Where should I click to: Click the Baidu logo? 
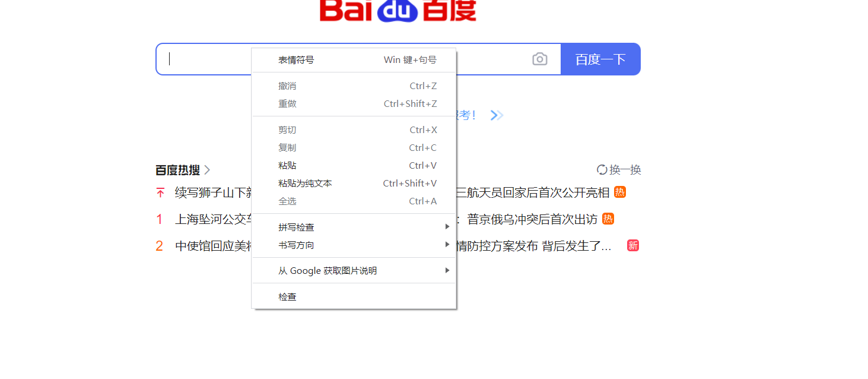pyautogui.click(x=398, y=11)
